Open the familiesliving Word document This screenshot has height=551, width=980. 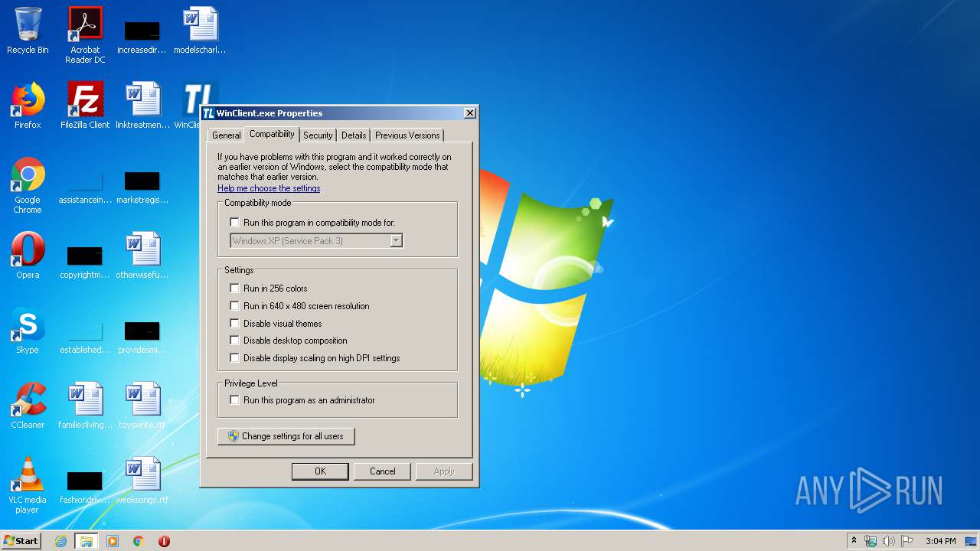[x=85, y=406]
